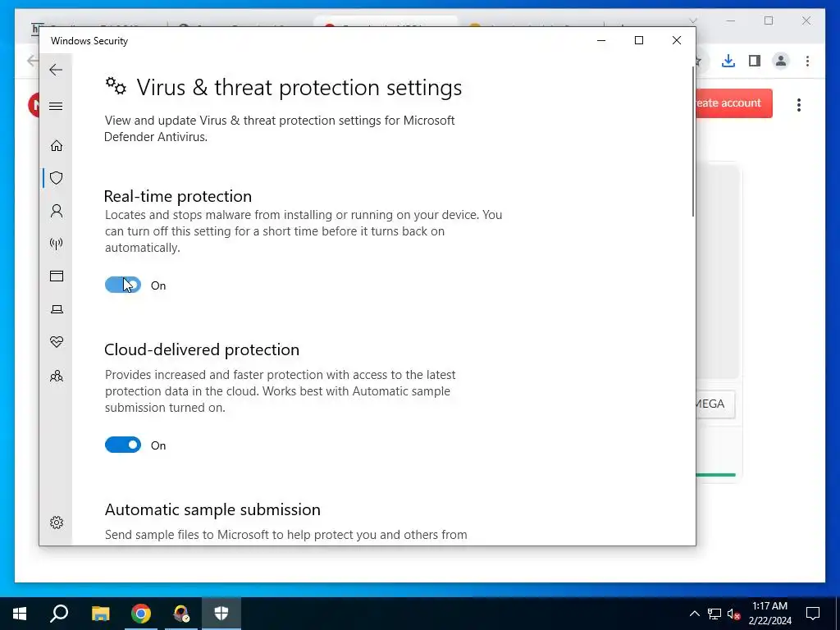Go back using the Windows Security back arrow
Viewport: 840px width, 630px height.
click(56, 70)
